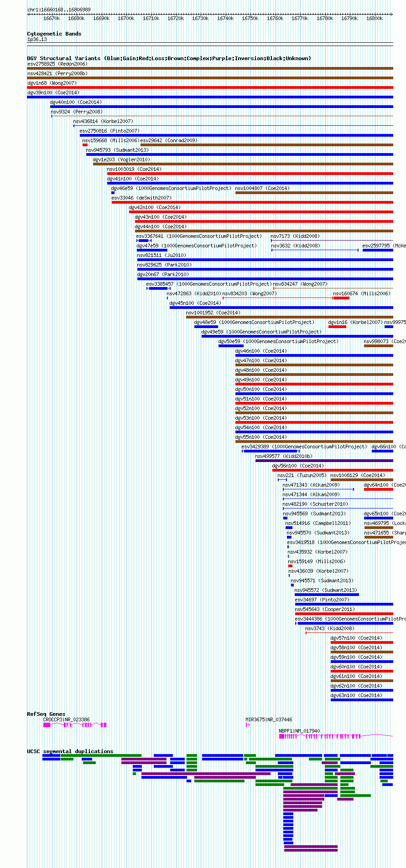Viewport: 406px width, 868px height.
Task: Click dgv52n100 (Coe2014) label
Action: tap(261, 408)
